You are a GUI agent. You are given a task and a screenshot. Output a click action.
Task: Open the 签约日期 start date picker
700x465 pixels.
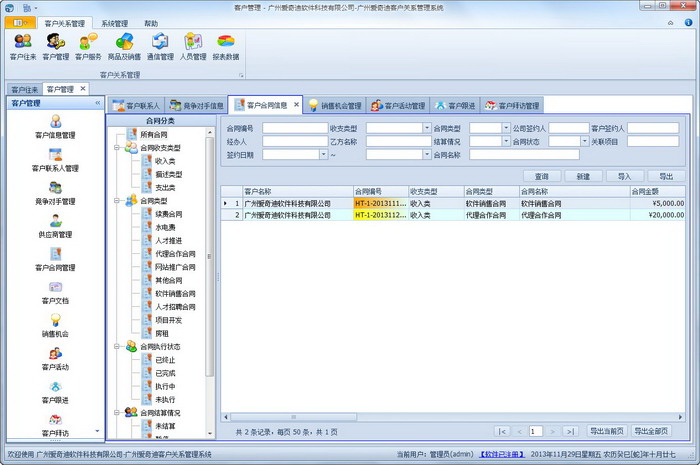(324, 155)
